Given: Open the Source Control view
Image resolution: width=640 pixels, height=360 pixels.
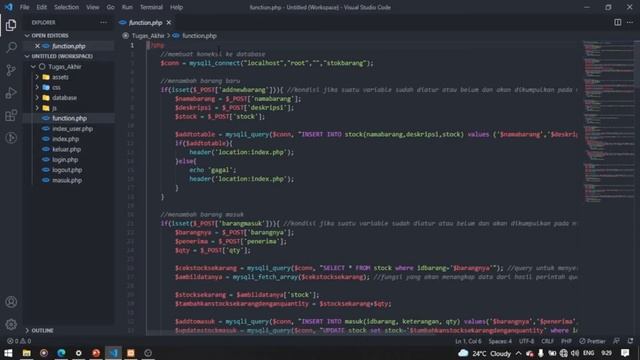Looking at the screenshot, I should point(11,70).
